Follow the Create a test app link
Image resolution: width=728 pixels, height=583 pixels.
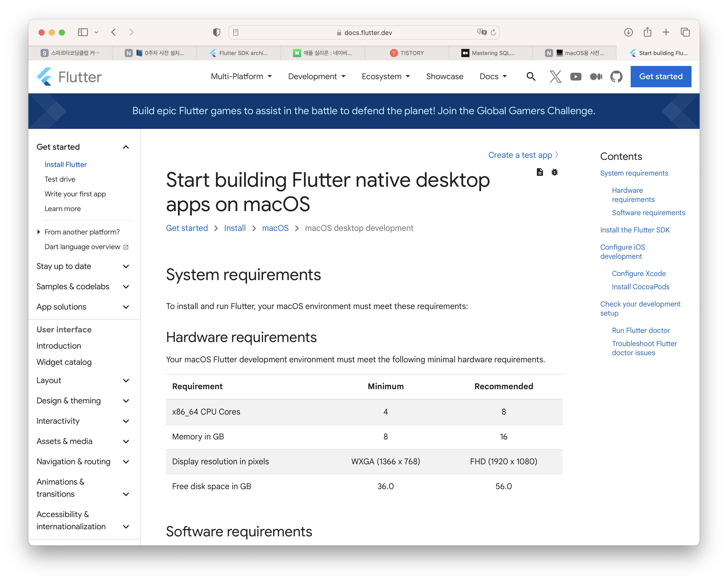tap(523, 155)
